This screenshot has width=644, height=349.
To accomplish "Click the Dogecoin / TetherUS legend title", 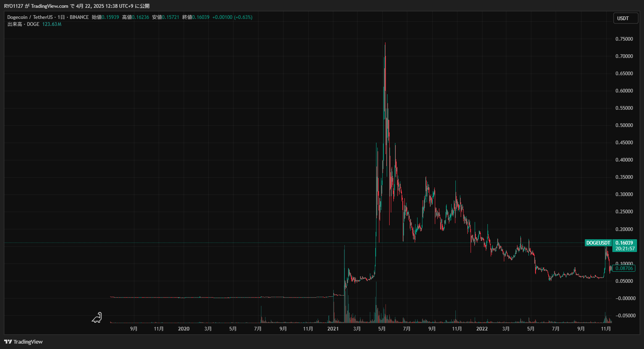I will pyautogui.click(x=30, y=17).
